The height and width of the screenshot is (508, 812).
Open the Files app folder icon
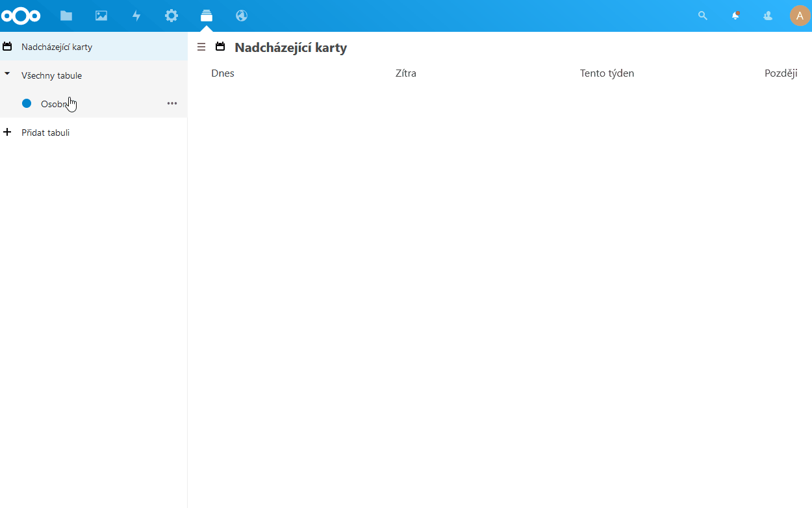point(66,16)
